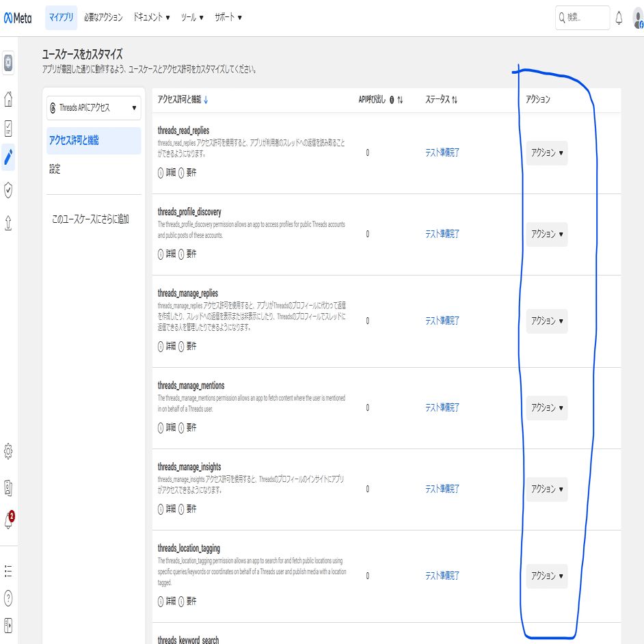Sort by ステータス arrows icon

click(x=454, y=99)
